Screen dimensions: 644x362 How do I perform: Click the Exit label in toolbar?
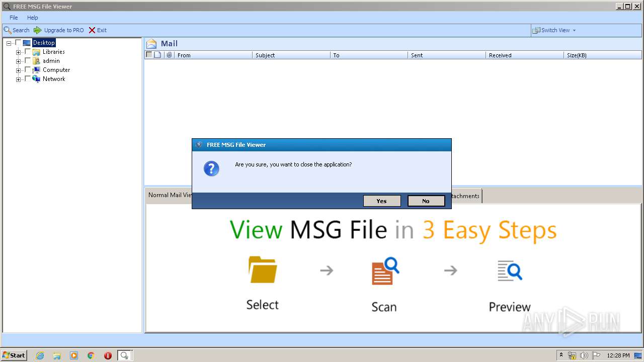102,30
